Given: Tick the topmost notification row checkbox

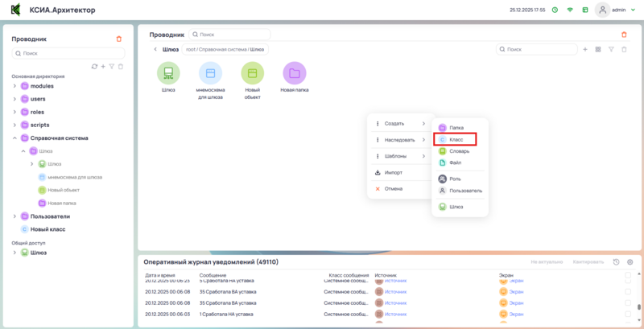Looking at the screenshot, I should [x=628, y=278].
